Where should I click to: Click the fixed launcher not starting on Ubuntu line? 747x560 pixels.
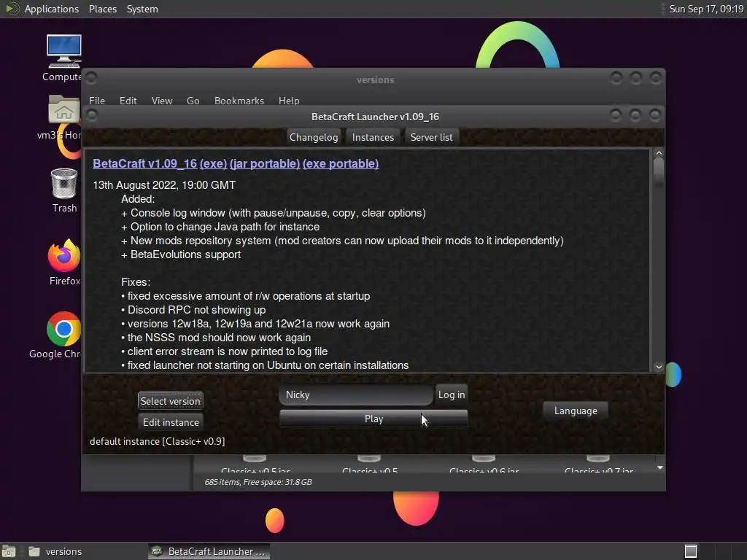coord(265,365)
